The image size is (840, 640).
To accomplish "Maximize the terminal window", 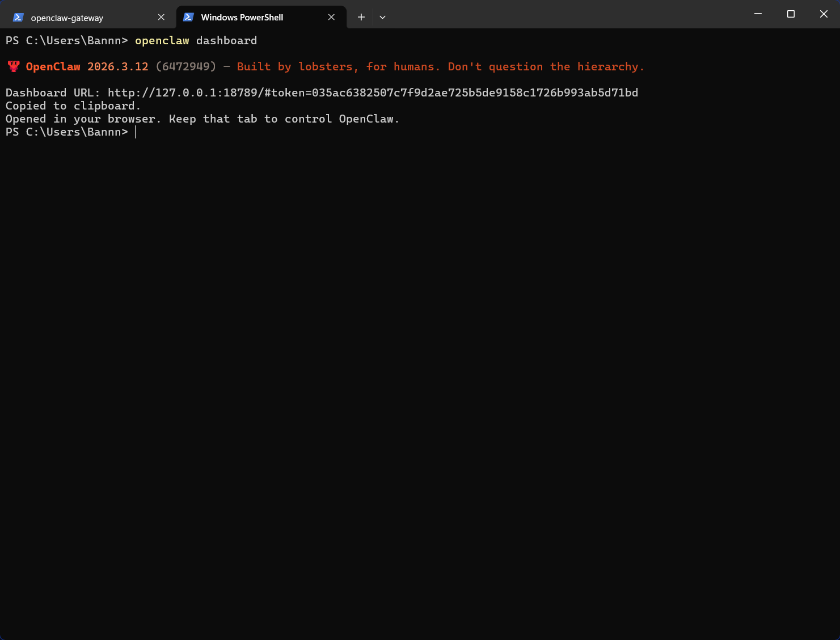I will 791,14.
